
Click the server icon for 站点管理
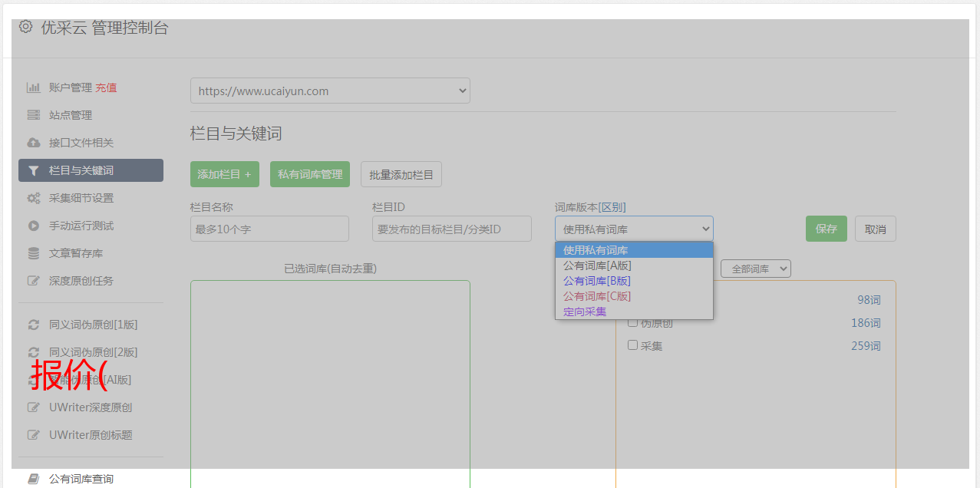pyautogui.click(x=33, y=115)
